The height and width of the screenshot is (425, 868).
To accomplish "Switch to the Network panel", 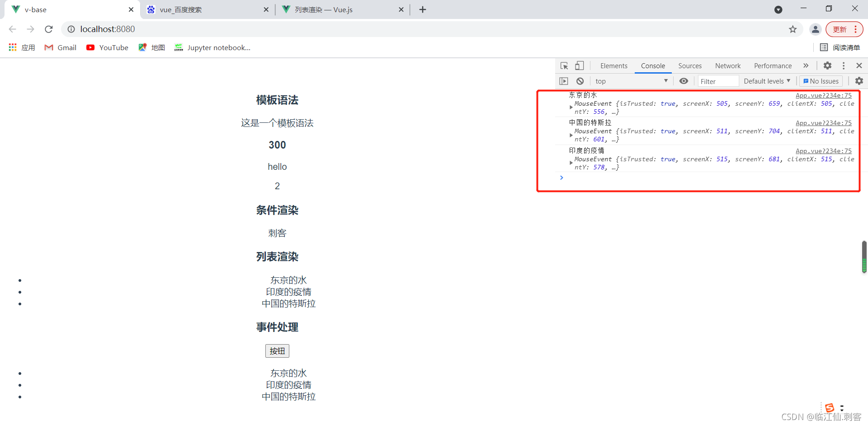I will [x=727, y=65].
